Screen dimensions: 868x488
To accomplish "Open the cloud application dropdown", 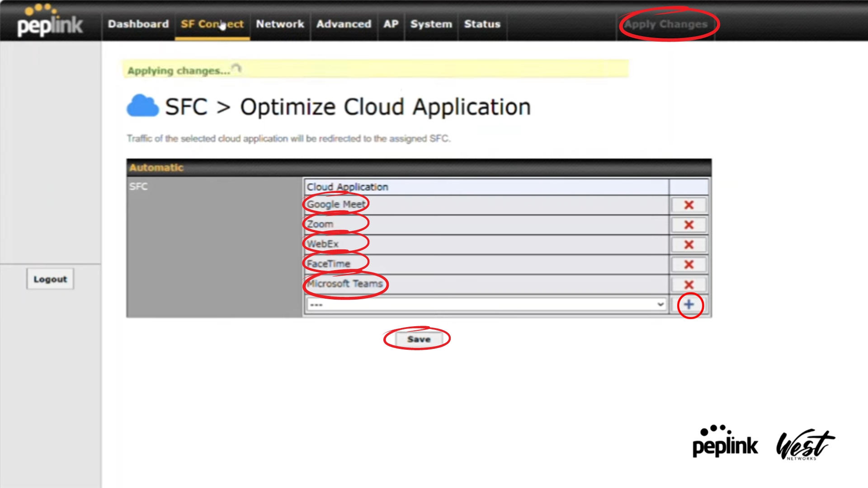I will click(486, 305).
